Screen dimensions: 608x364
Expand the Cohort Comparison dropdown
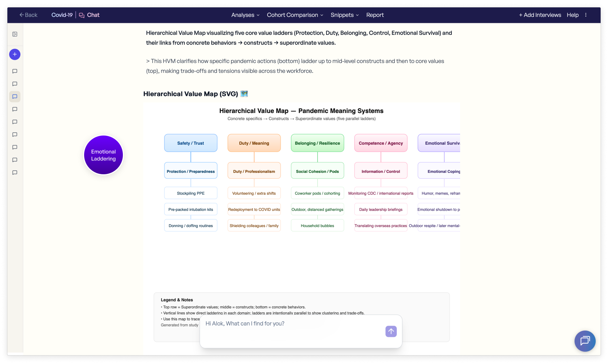tap(295, 15)
